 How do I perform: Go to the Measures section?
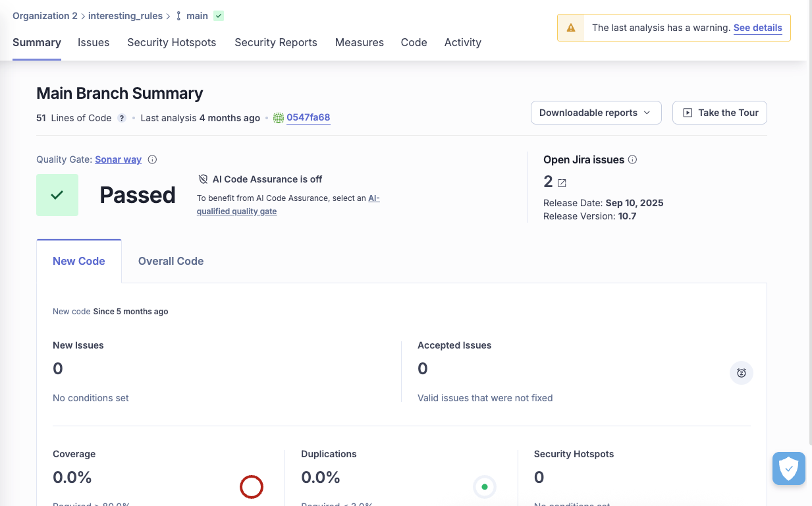point(359,42)
